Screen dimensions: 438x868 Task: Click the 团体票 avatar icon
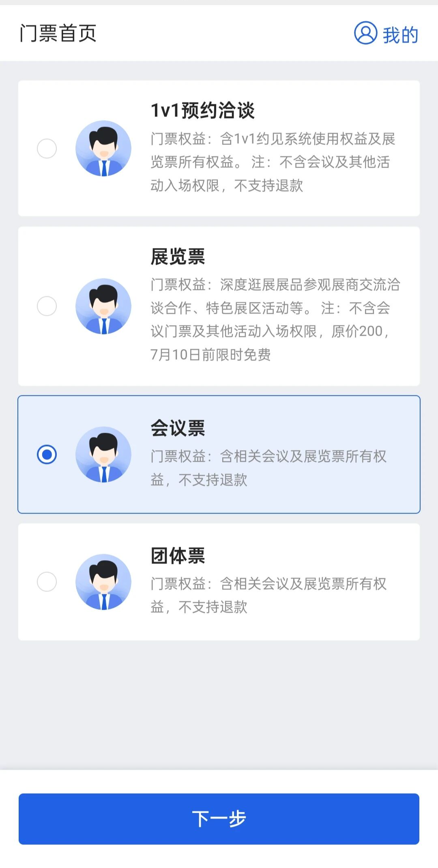tap(103, 582)
